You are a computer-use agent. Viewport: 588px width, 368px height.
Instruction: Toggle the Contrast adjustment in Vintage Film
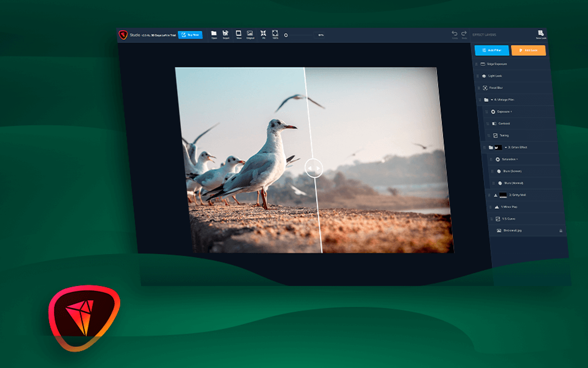pyautogui.click(x=495, y=124)
